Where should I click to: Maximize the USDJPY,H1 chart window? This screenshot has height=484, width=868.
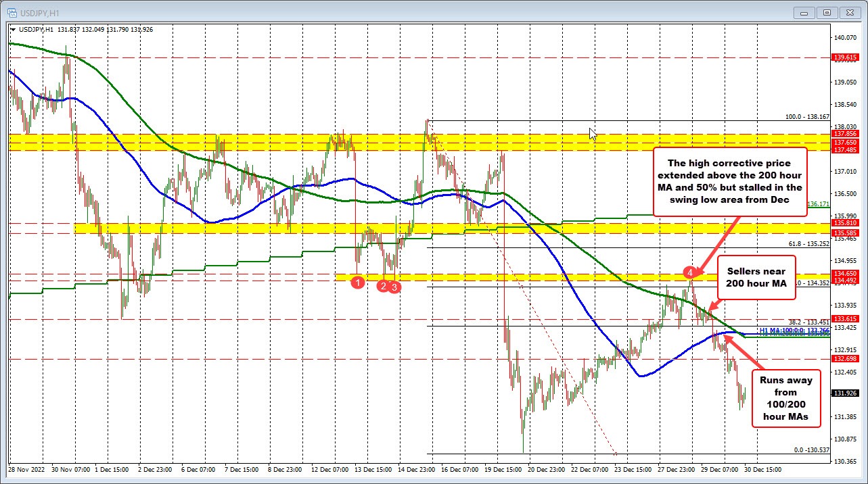tap(828, 12)
